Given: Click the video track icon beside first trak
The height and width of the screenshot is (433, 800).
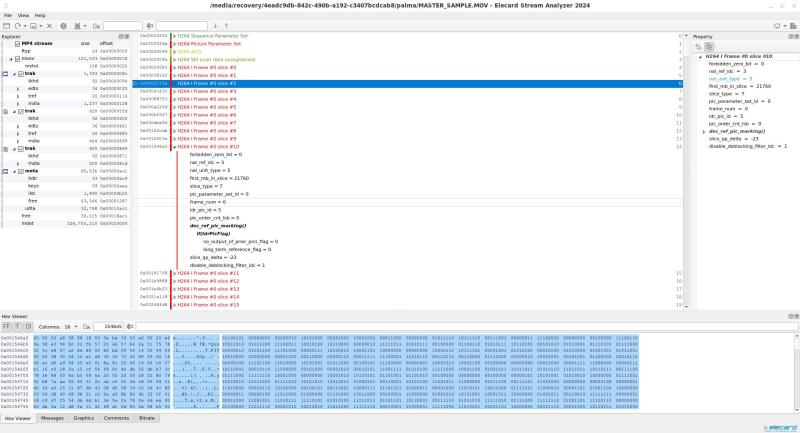Looking at the screenshot, I should [6, 74].
